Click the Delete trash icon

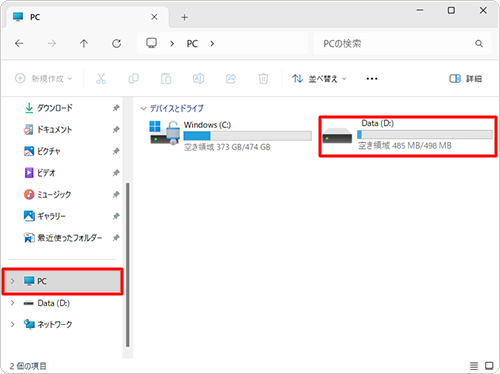tap(263, 79)
